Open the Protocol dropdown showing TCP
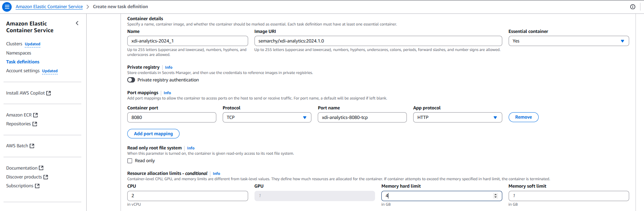This screenshot has height=211, width=644. (x=267, y=118)
